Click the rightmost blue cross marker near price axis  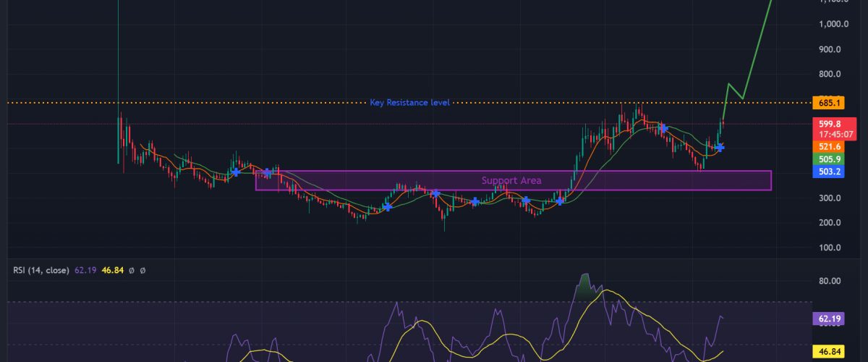coord(719,147)
